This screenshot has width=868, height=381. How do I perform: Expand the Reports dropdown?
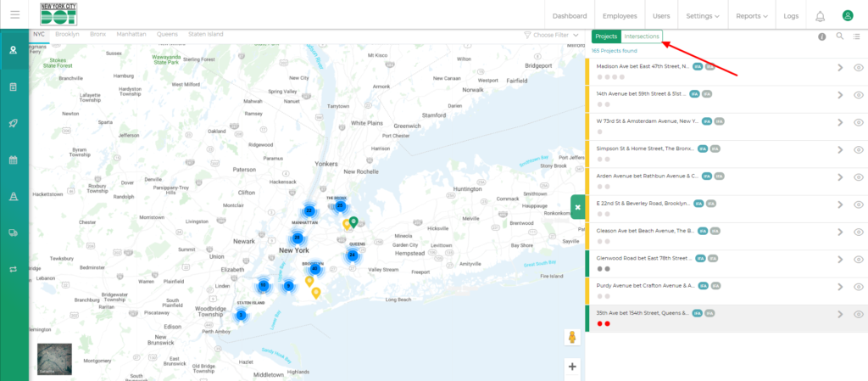pyautogui.click(x=753, y=16)
